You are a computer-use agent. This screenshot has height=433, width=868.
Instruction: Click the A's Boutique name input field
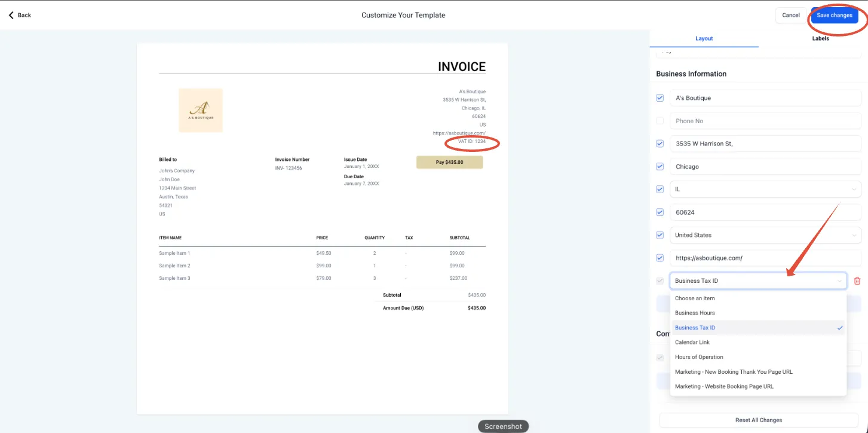tap(765, 97)
